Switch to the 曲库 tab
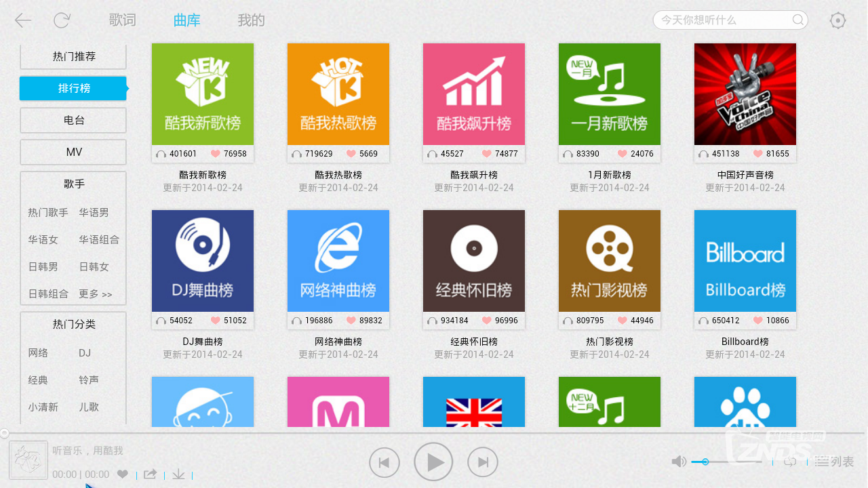Viewport: 868px width, 488px height. 186,20
